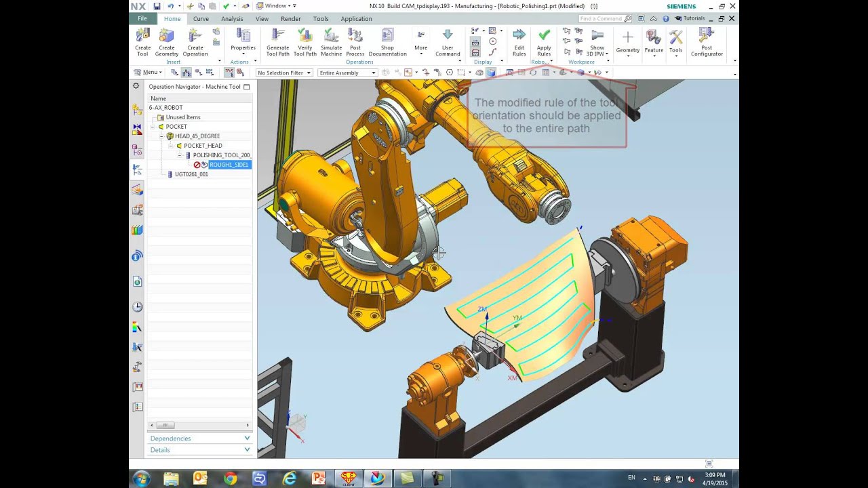Open the Menu button
Image resolution: width=868 pixels, height=488 pixels.
pos(147,72)
